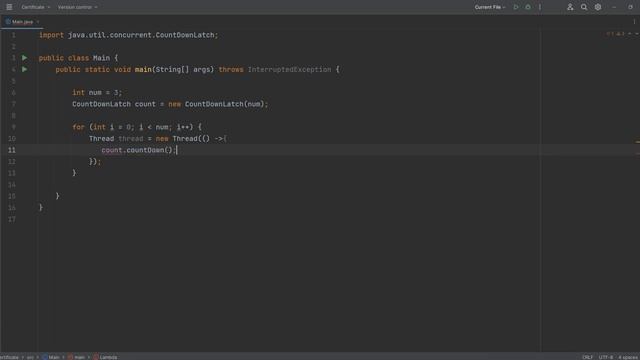Run class Main from the gutter arrow
Image resolution: width=640 pixels, height=360 pixels.
point(24,58)
